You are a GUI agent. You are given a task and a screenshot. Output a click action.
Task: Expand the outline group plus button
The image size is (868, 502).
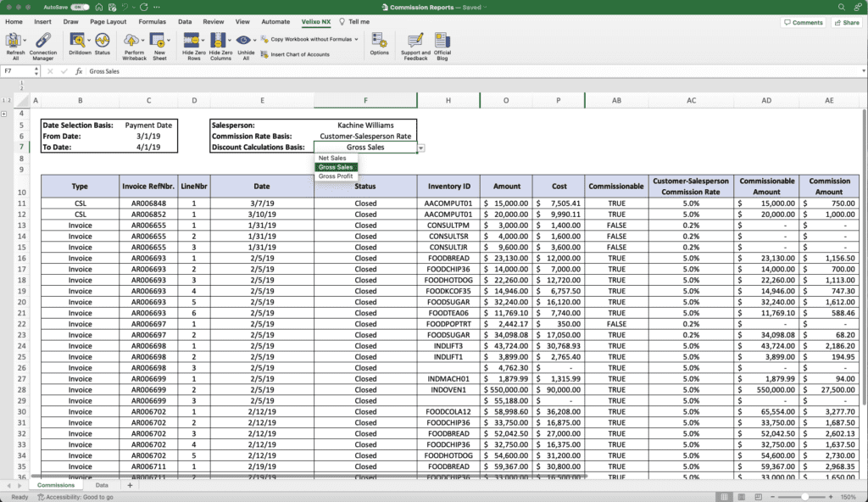(x=4, y=114)
